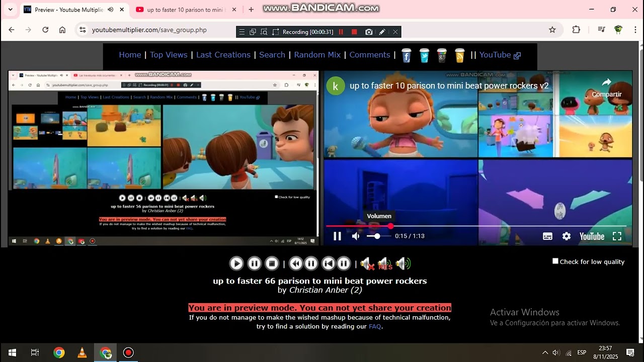
Task: Pause the YouTube player video
Action: (338, 236)
